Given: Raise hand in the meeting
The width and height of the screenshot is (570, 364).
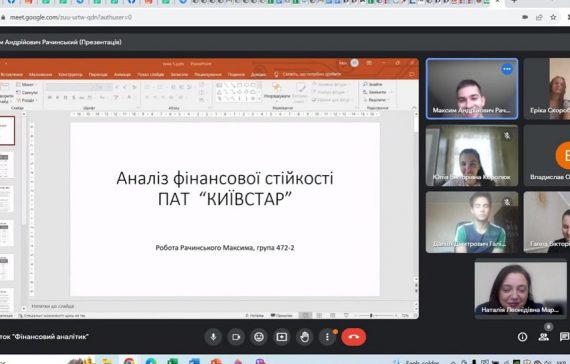Looking at the screenshot, I should [x=304, y=337].
